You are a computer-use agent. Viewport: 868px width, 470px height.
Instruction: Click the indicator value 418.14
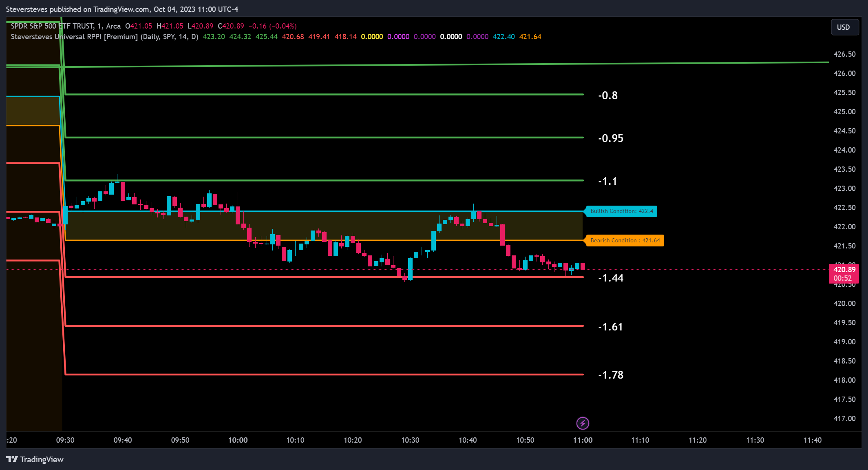(x=346, y=37)
